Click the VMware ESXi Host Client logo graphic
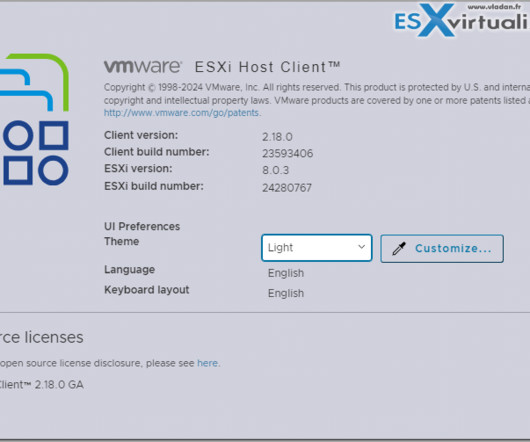 pyautogui.click(x=34, y=119)
